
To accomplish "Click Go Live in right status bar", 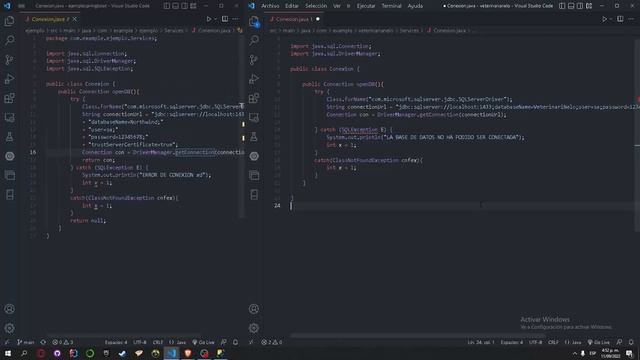I will click(x=599, y=342).
